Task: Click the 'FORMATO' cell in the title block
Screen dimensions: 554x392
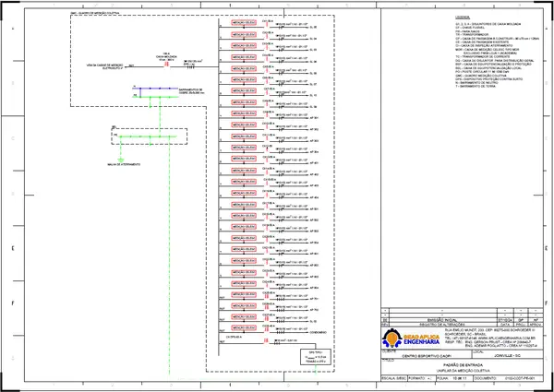Action: (x=422, y=378)
